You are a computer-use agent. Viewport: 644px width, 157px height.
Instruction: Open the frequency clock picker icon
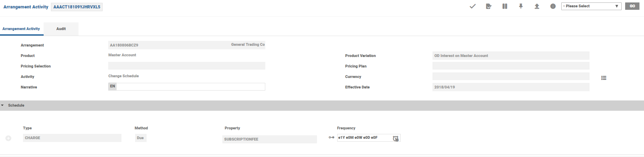395,138
